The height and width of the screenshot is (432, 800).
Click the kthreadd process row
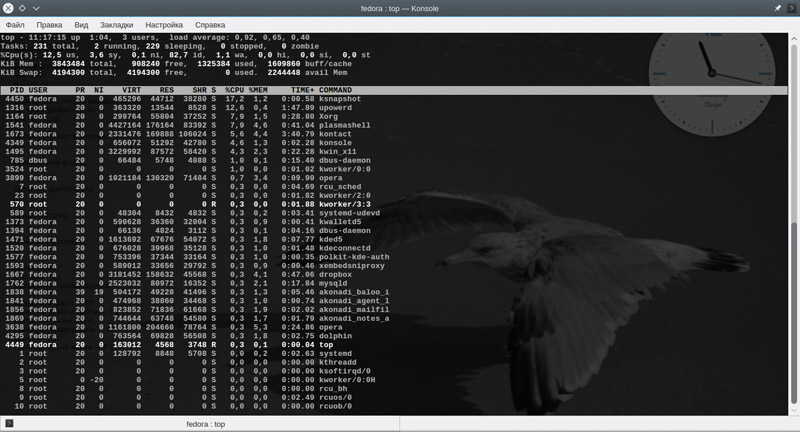tap(181, 362)
